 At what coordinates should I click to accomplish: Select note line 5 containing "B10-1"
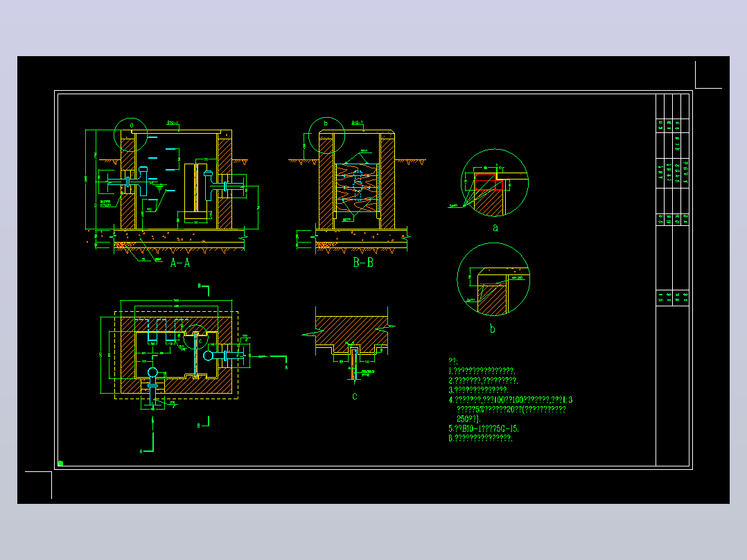pyautogui.click(x=484, y=428)
